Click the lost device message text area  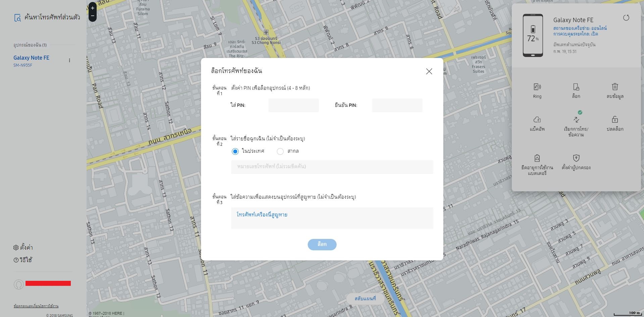(332, 218)
